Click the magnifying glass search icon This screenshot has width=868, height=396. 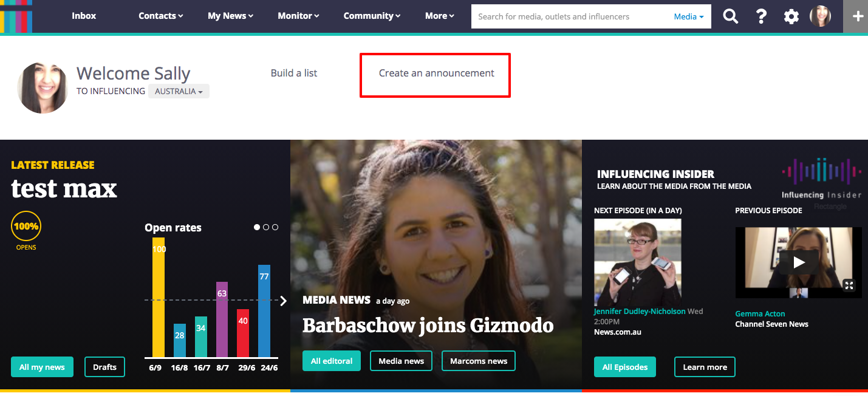[x=730, y=16]
